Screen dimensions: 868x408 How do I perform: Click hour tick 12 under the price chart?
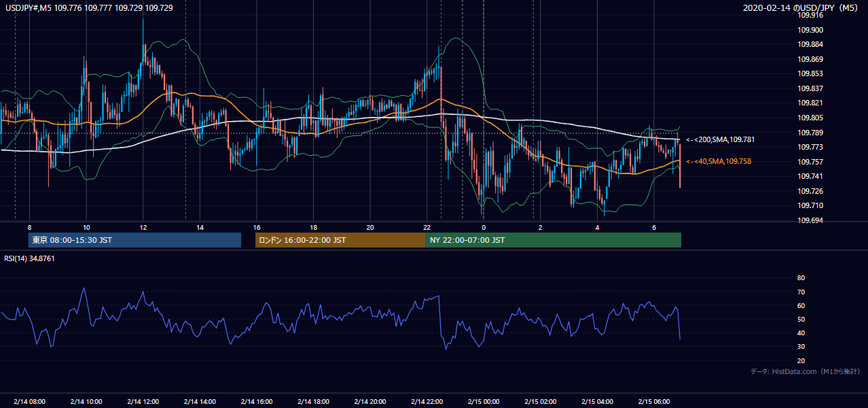[x=143, y=227]
